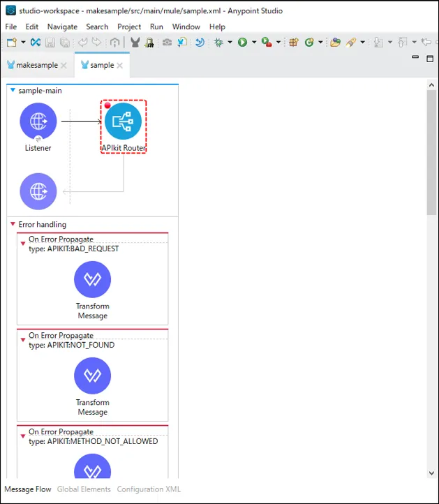
Task: Collapse the NOT_FOUND On Error Propagate scope
Action: (23, 340)
